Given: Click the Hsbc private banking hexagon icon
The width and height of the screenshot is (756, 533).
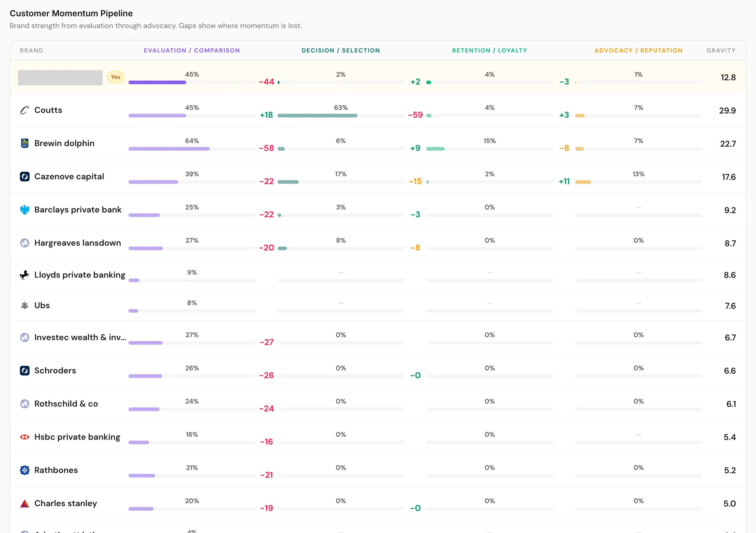Looking at the screenshot, I should click(25, 437).
